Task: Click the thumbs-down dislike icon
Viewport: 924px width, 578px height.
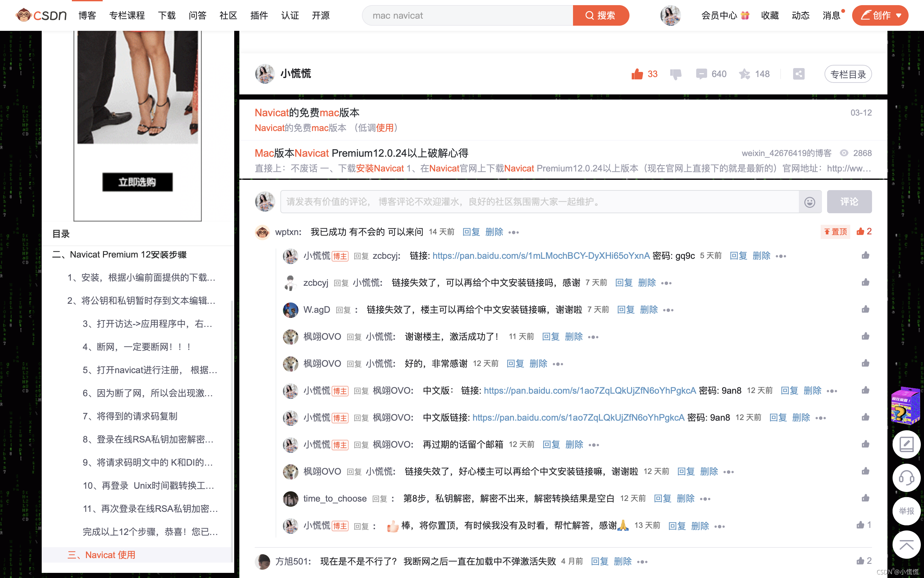Action: tap(675, 74)
